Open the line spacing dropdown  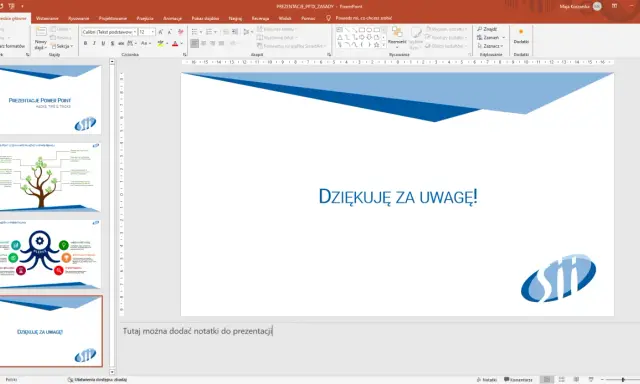[247, 32]
